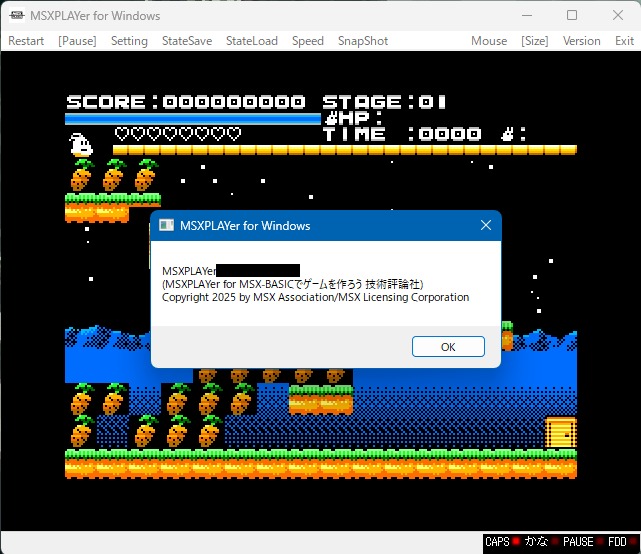This screenshot has width=641, height=554.
Task: Click StateSave in the menu bar
Action: pyautogui.click(x=187, y=41)
